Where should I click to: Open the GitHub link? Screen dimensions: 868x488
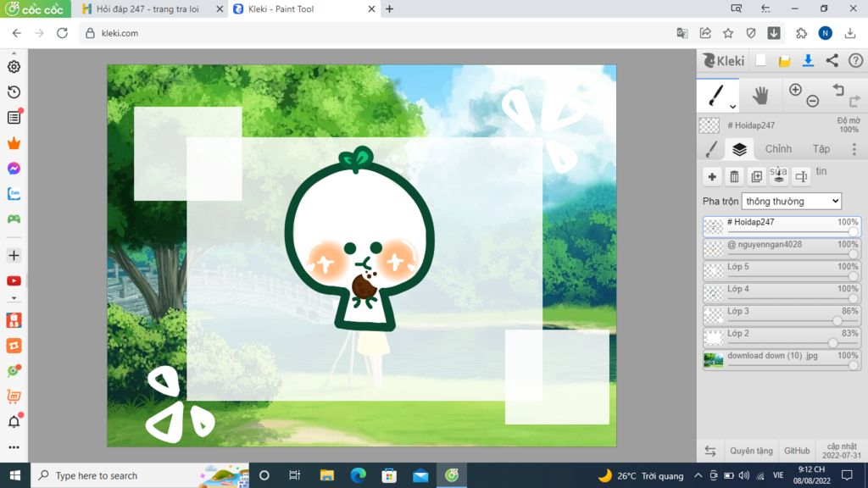(797, 451)
